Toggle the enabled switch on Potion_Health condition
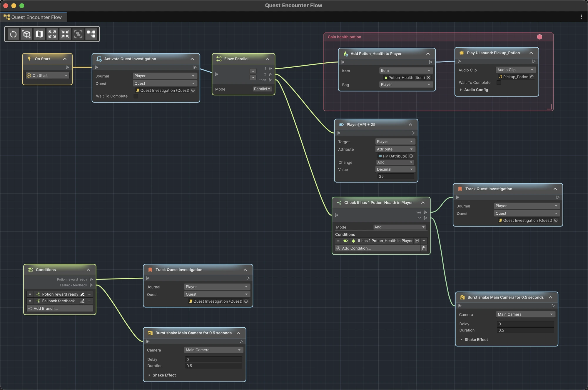 pos(346,241)
